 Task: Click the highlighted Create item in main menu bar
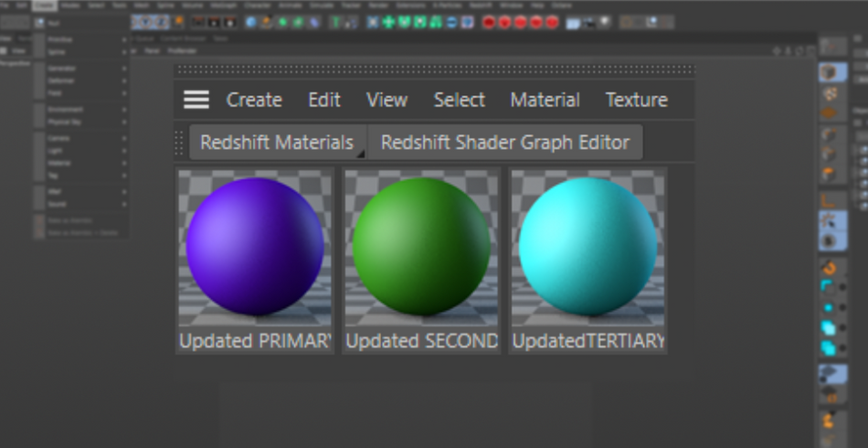coord(45,5)
